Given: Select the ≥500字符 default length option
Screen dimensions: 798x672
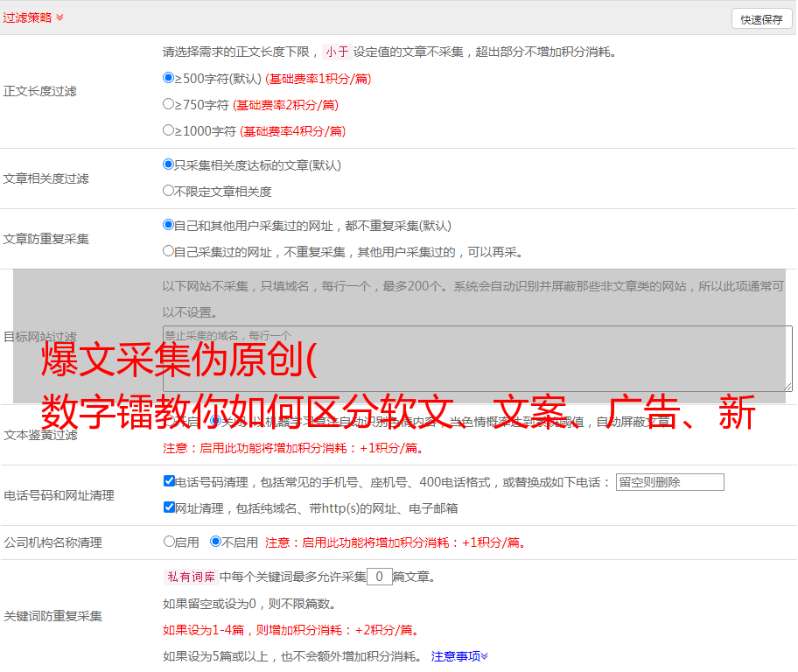Looking at the screenshot, I should pyautogui.click(x=169, y=78).
